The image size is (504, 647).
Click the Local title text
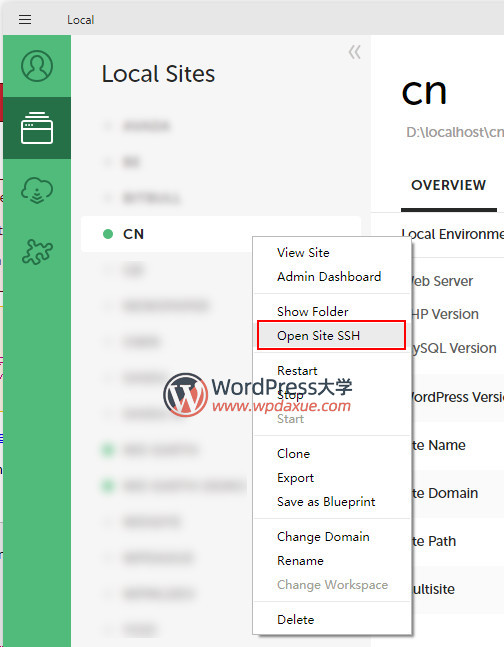coord(80,20)
